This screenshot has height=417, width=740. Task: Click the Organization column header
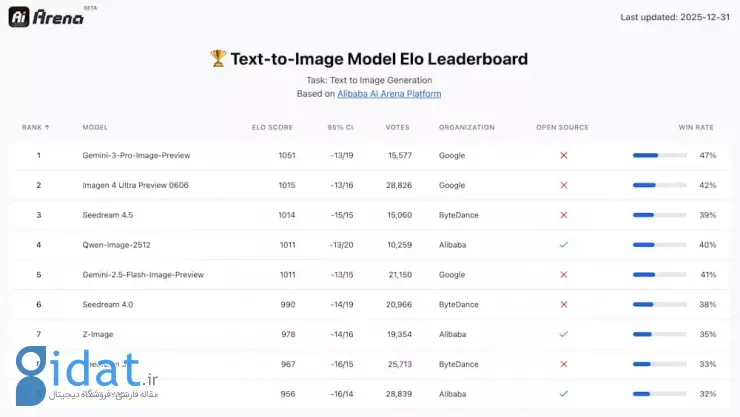[x=466, y=127]
